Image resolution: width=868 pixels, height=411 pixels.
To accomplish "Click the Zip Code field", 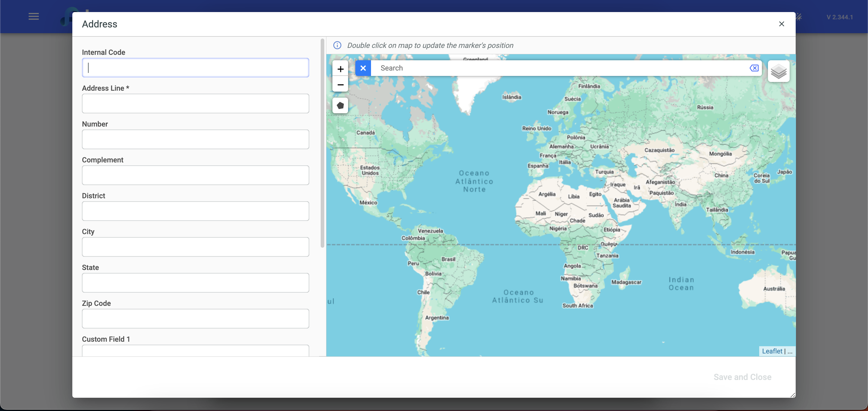I will 195,319.
